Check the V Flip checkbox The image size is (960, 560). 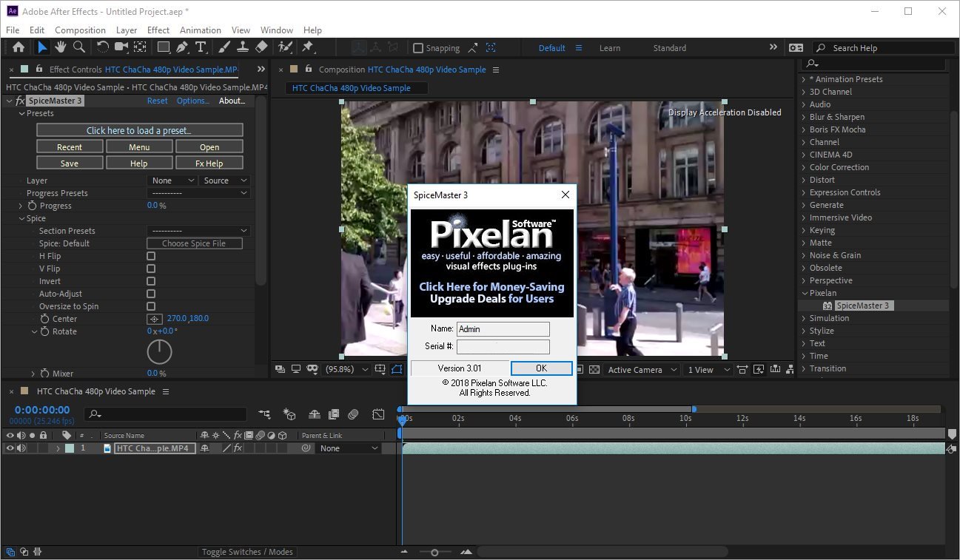tap(151, 269)
